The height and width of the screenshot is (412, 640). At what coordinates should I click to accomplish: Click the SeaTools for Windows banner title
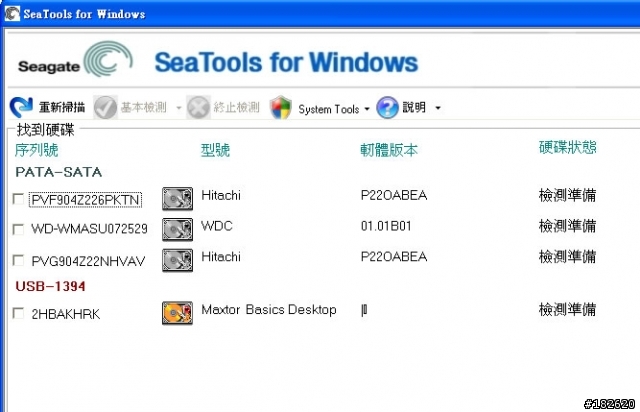[287, 62]
